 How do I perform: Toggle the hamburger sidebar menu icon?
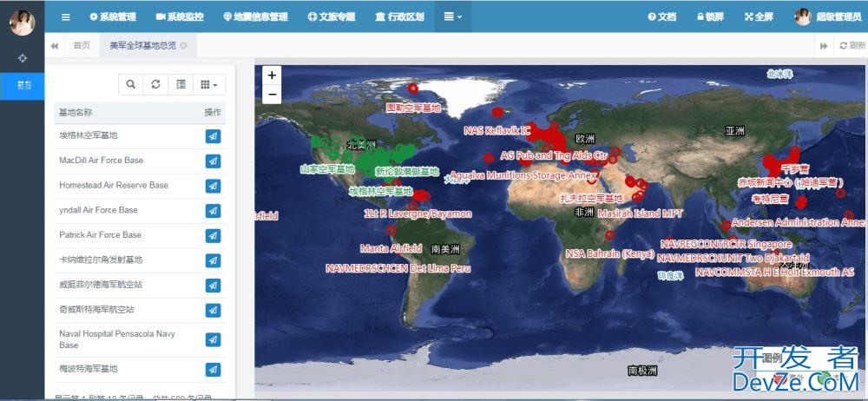pyautogui.click(x=66, y=16)
